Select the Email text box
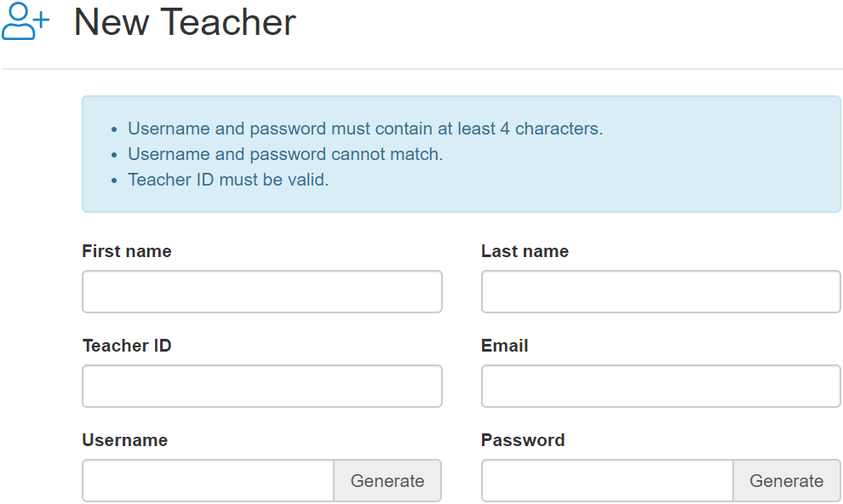The height and width of the screenshot is (504, 843). click(661, 386)
